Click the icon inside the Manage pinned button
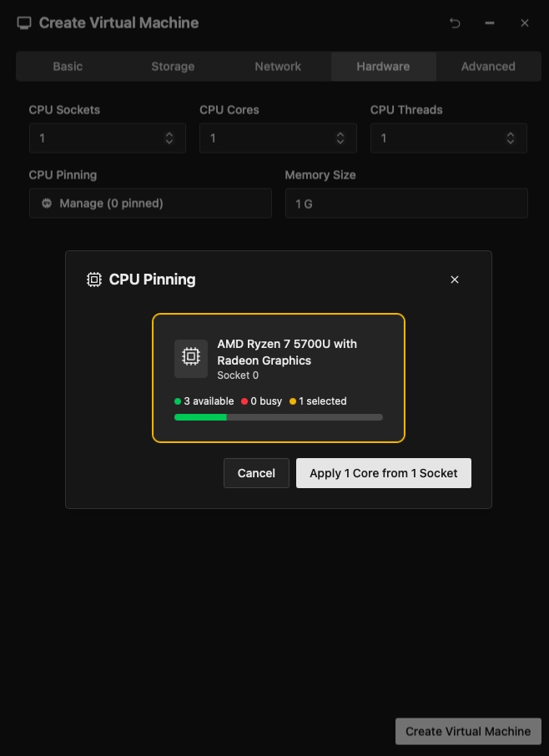This screenshot has width=549, height=756. point(47,204)
